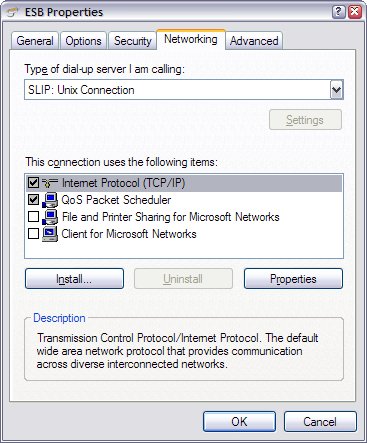The height and width of the screenshot is (443, 367).
Task: Enable File and Printer Sharing checkbox
Action: coord(33,217)
